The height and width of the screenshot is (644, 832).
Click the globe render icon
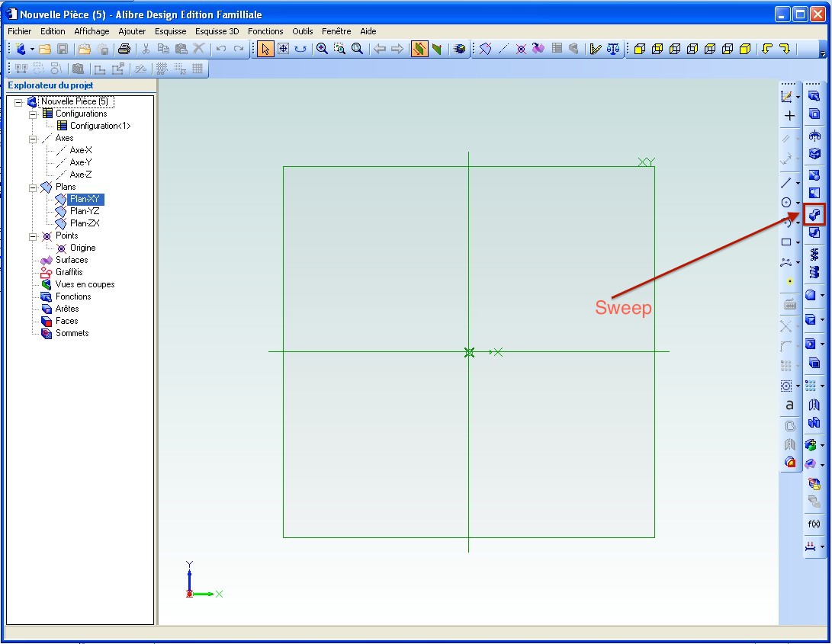click(x=460, y=49)
